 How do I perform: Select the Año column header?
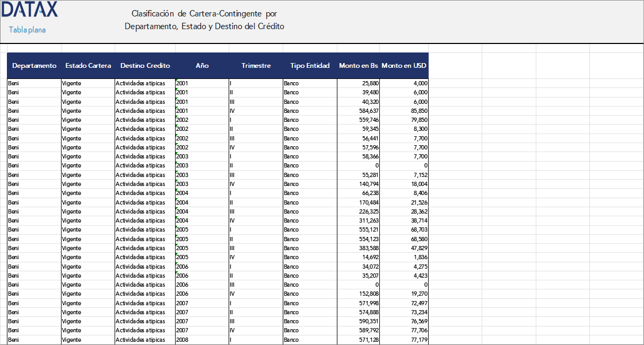[x=202, y=65]
